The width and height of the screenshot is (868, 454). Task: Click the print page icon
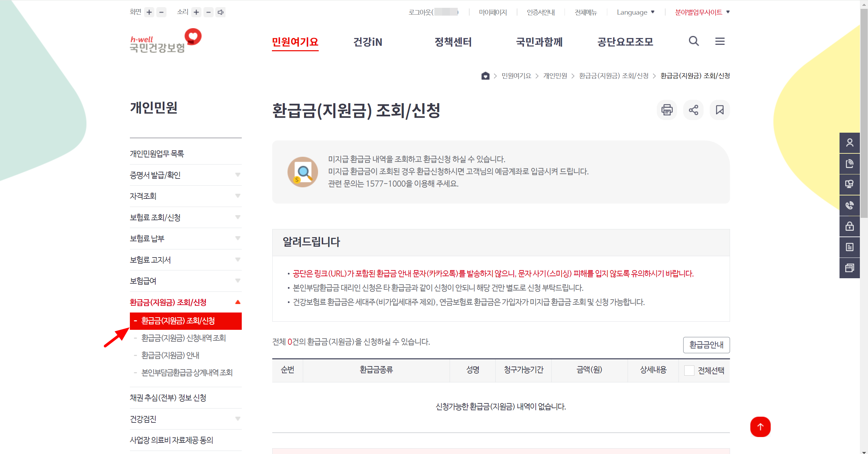coord(667,110)
